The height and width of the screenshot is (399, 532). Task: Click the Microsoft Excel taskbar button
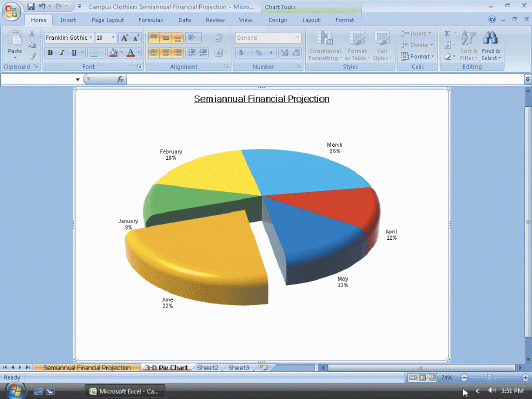125,391
